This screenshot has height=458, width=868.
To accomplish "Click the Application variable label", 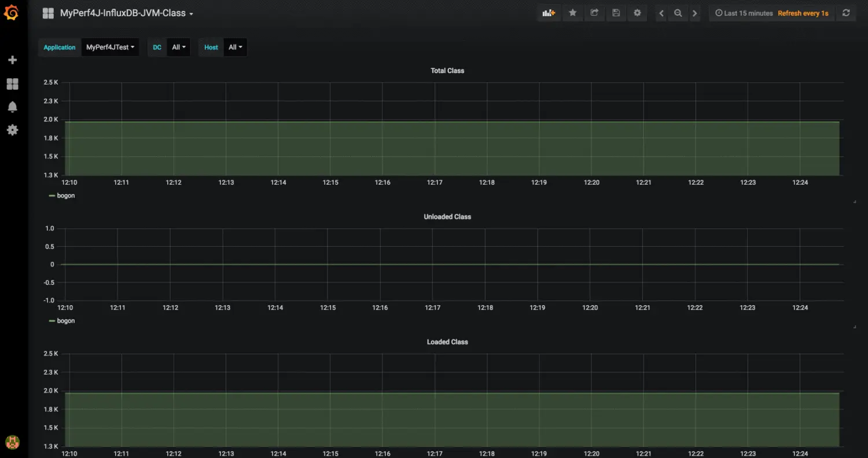I will (60, 47).
